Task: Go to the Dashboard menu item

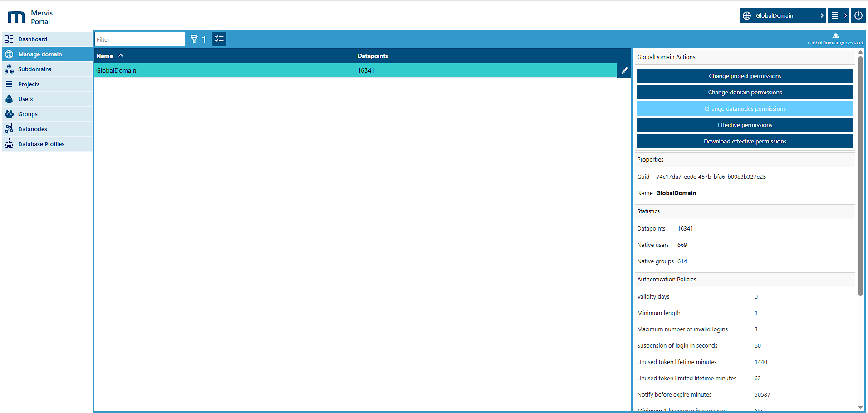Action: [x=47, y=39]
